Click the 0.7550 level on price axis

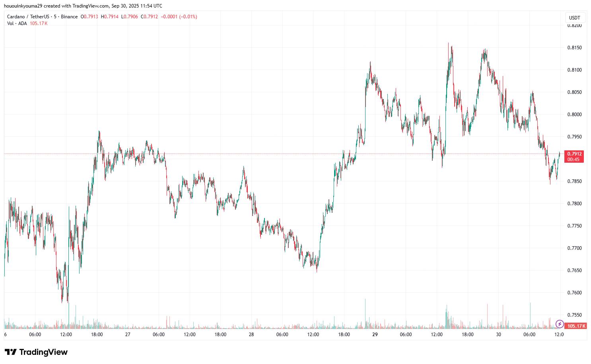coord(574,315)
